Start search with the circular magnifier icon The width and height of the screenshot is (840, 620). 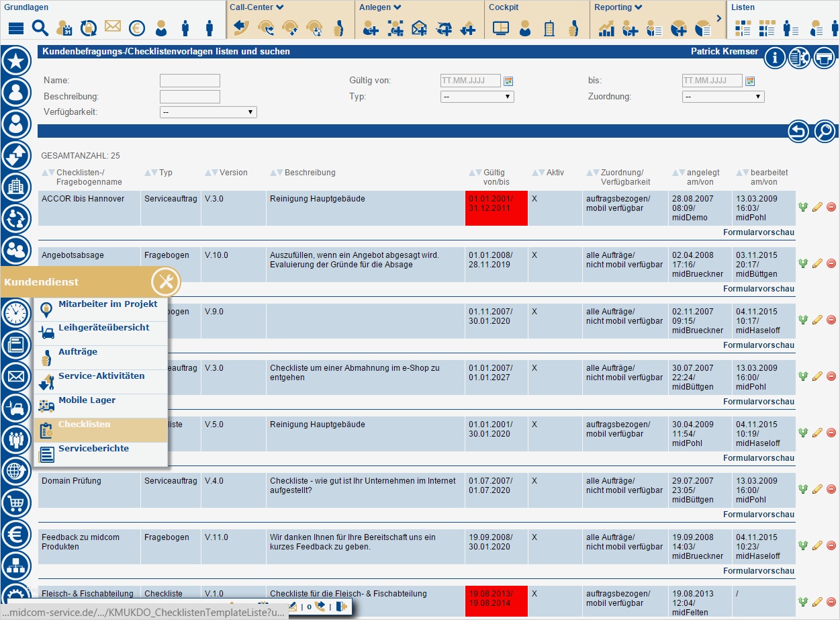(x=824, y=132)
